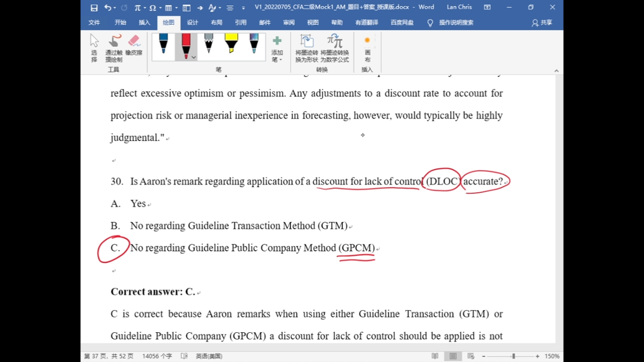The width and height of the screenshot is (644, 362).
Task: Click the word count 14056 个字
Action: coord(157,356)
